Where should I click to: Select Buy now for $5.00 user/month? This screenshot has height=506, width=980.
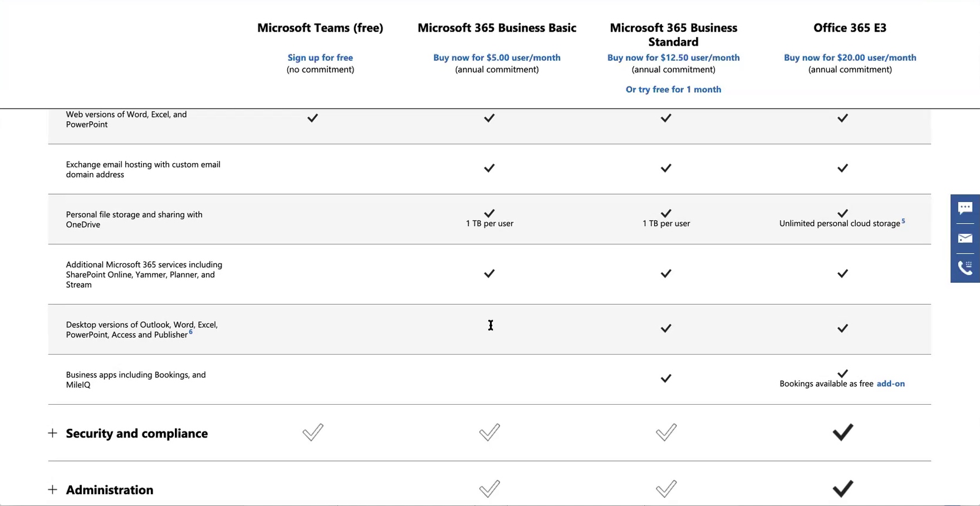tap(497, 57)
